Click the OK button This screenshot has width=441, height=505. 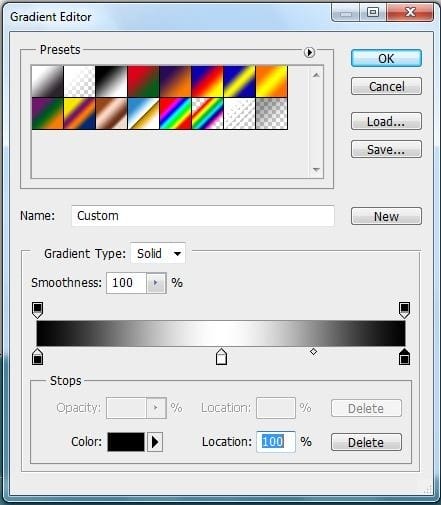(386, 58)
